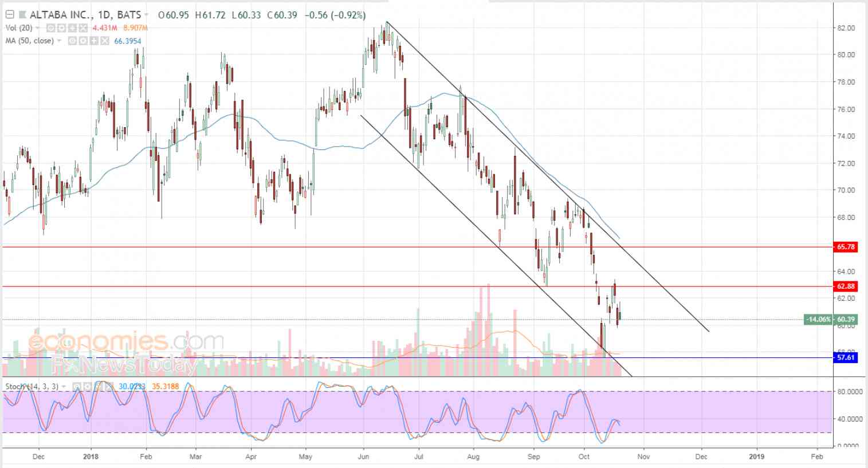Screen dimensions: 868x468
Task: Click the daily change -0.56 (-0.92%)
Action: pos(335,15)
